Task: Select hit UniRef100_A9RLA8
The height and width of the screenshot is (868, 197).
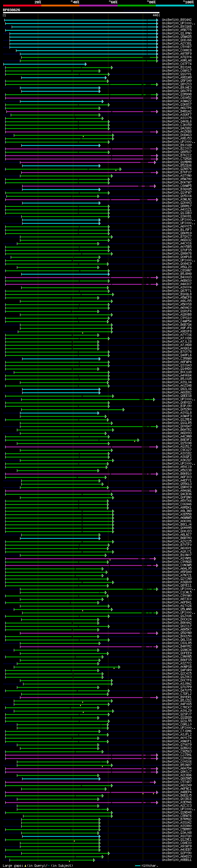Action: pos(177,61)
